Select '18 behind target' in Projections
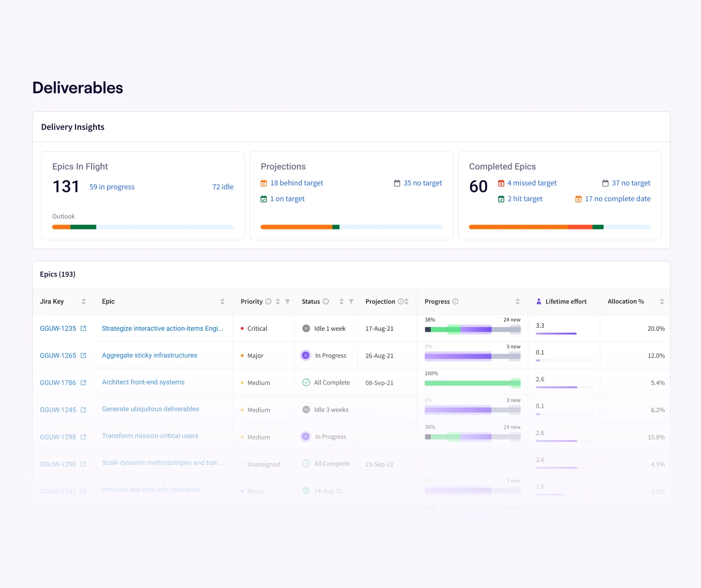Viewport: 701px width, 588px height. pos(296,183)
